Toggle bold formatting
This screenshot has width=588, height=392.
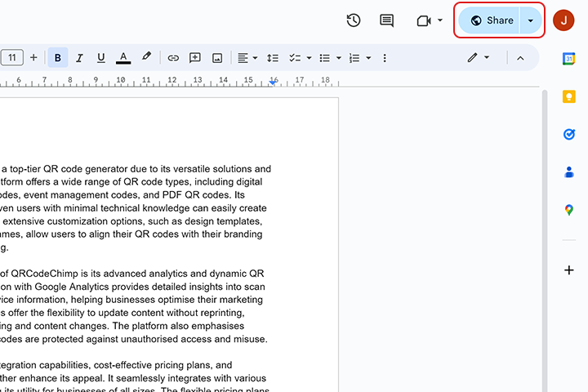[x=58, y=58]
